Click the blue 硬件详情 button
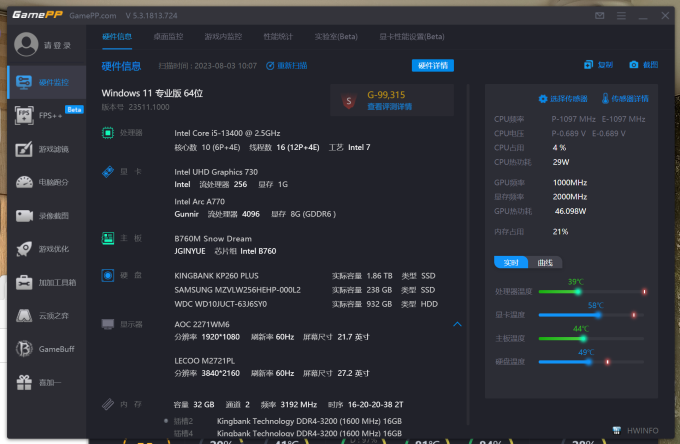 [x=433, y=65]
